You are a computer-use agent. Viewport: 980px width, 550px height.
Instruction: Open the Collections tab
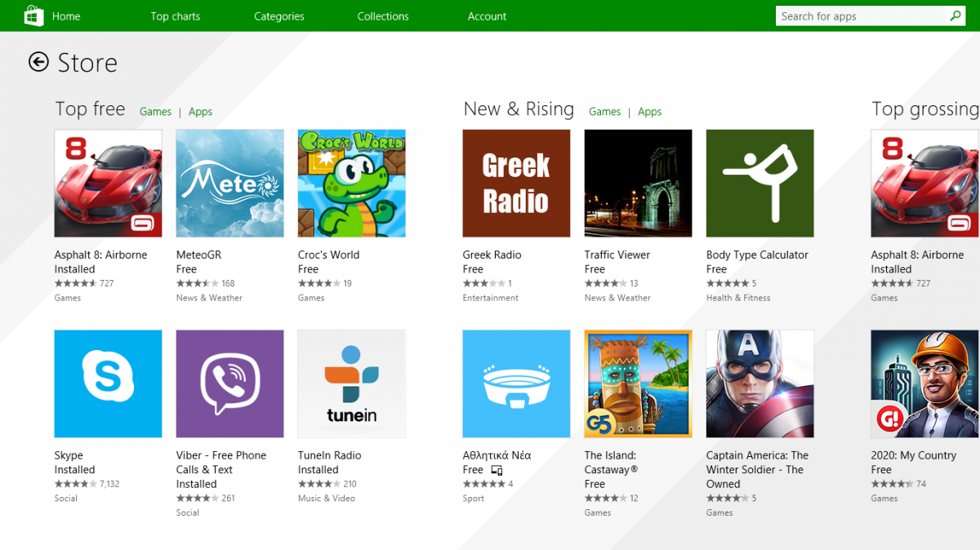coord(383,16)
